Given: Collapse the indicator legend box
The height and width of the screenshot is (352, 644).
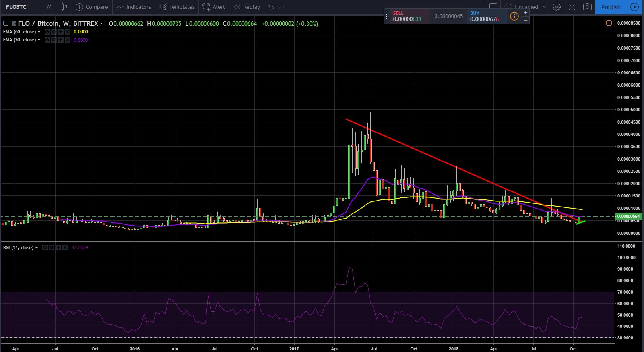Looking at the screenshot, I should tap(6, 23).
